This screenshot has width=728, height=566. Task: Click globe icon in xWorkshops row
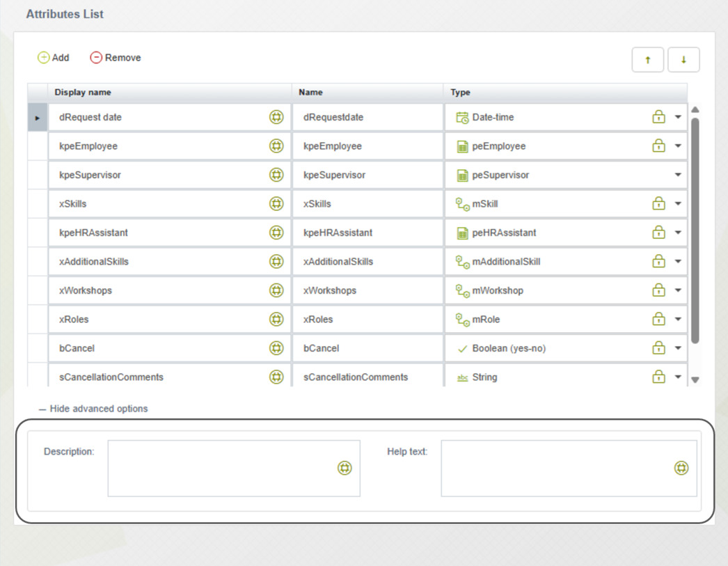(276, 290)
